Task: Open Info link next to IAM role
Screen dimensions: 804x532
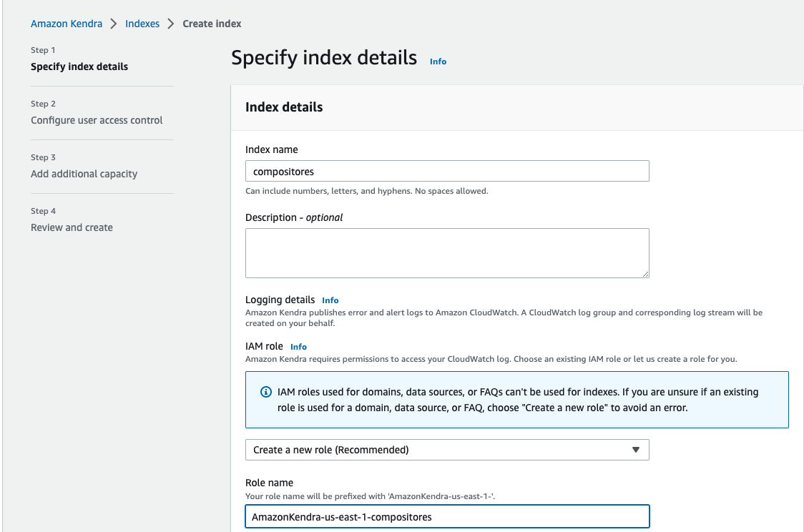Action: point(298,347)
